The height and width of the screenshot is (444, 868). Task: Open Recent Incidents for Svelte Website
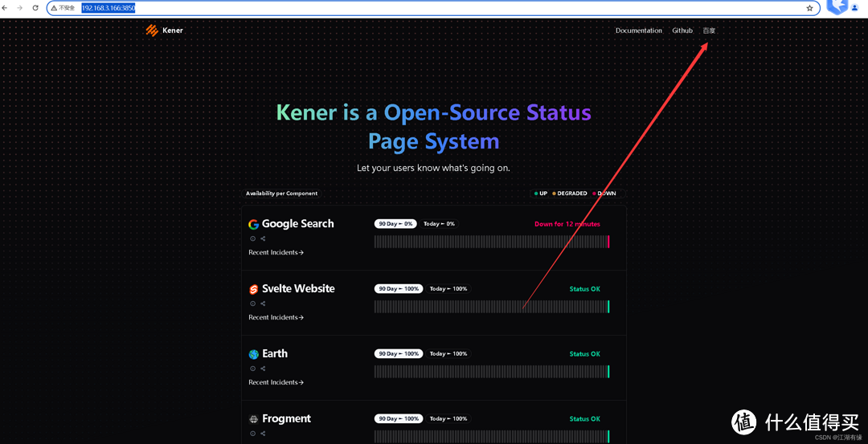[276, 317]
